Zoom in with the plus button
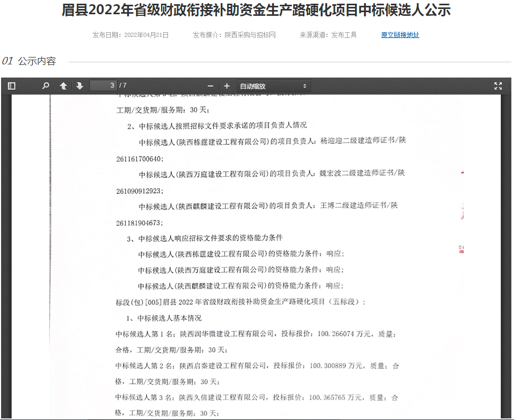 click(x=227, y=86)
